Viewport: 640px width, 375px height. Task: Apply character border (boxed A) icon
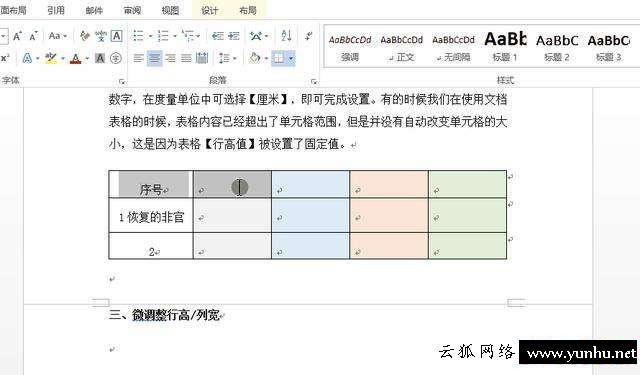click(116, 36)
